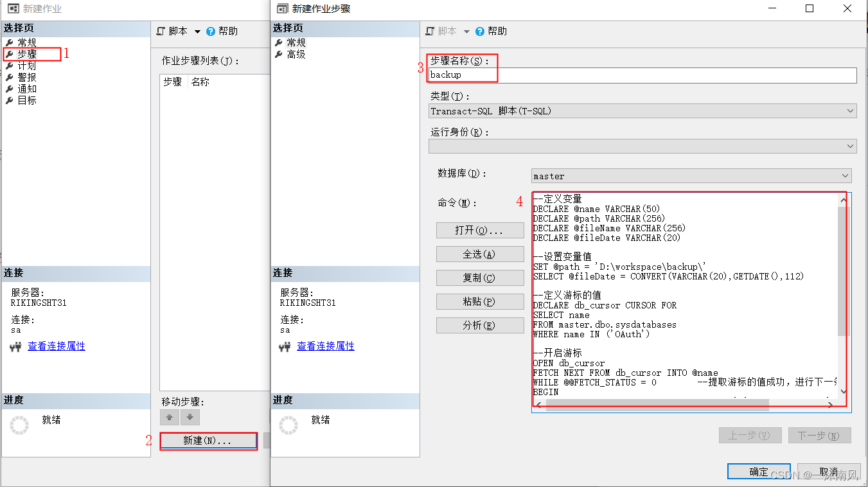The image size is (868, 487).
Task: Open 计划 page in 新建作业 window
Action: [26, 66]
